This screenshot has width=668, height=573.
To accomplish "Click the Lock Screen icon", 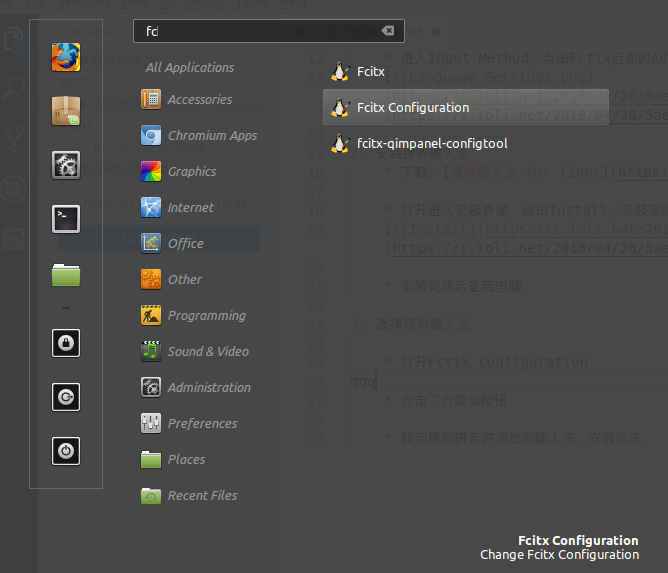I will coord(66,343).
